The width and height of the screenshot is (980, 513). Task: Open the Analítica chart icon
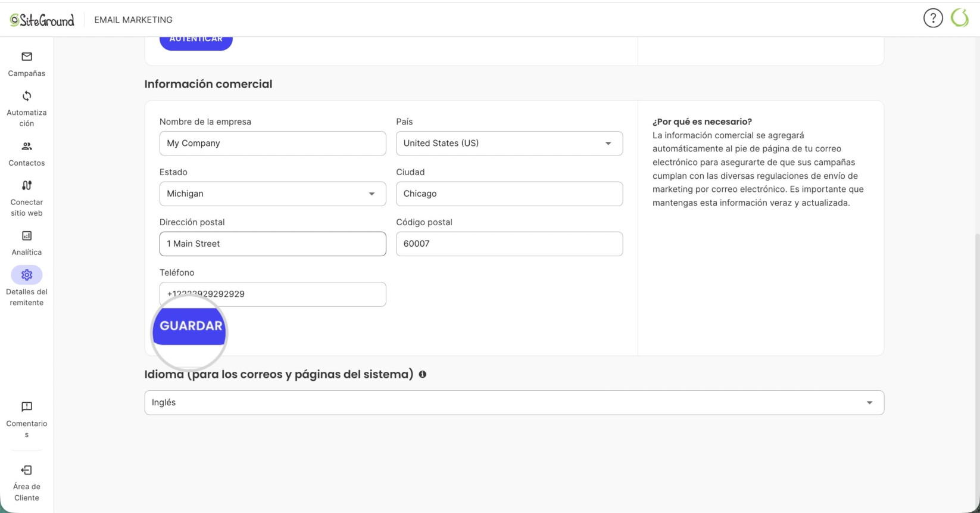27,236
